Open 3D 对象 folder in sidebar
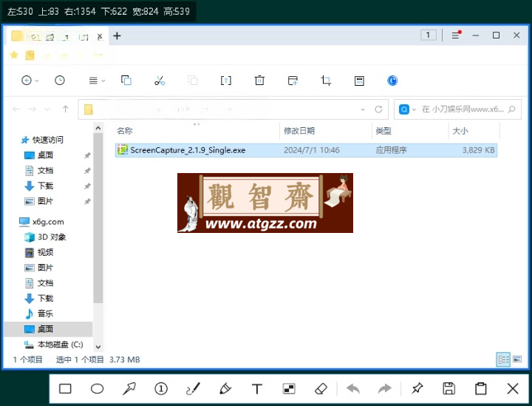The height and width of the screenshot is (406, 532). (x=52, y=237)
